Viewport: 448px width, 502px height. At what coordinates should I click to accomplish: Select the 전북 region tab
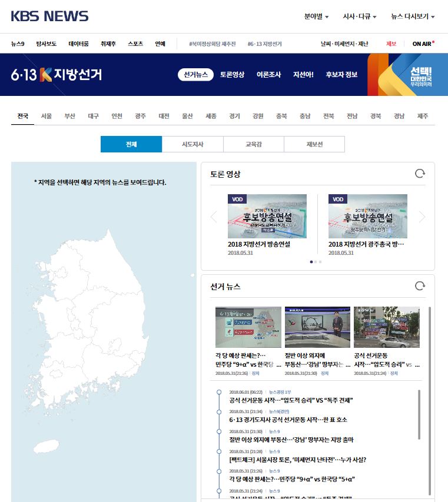tap(328, 116)
